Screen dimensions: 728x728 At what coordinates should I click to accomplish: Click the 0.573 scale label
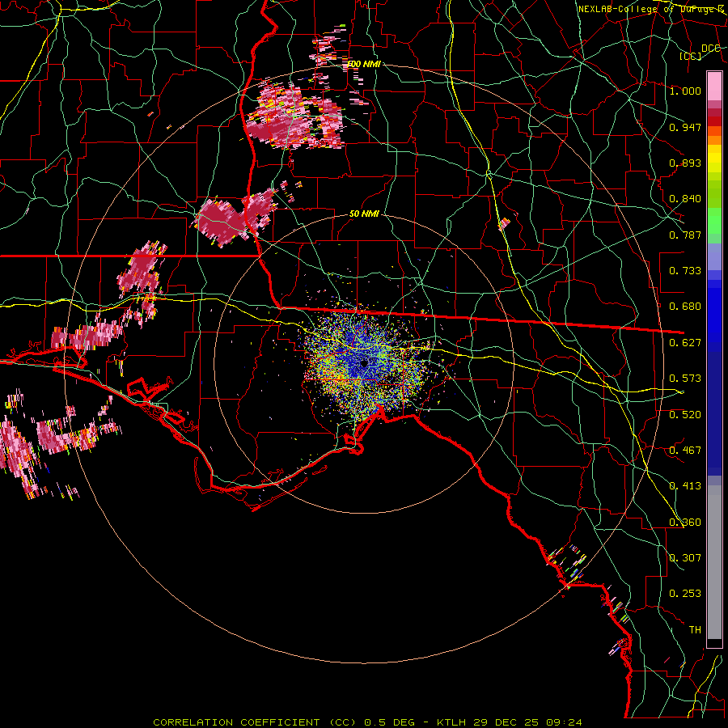coord(685,379)
